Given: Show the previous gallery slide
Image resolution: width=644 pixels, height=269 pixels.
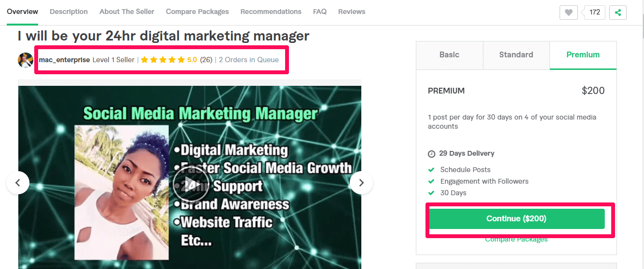Looking at the screenshot, I should click(x=18, y=183).
